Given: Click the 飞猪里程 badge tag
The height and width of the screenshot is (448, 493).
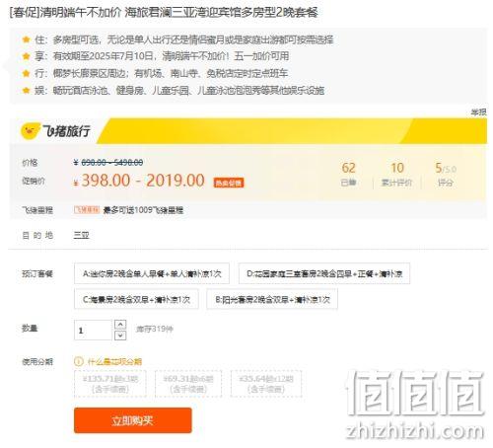Looking at the screenshot, I should pos(87,210).
